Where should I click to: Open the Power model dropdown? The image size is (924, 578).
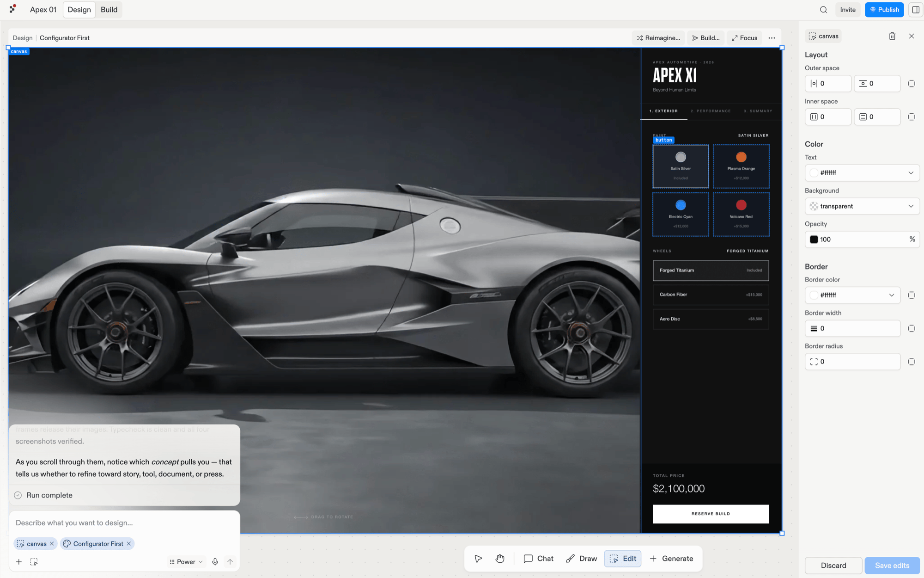(186, 562)
